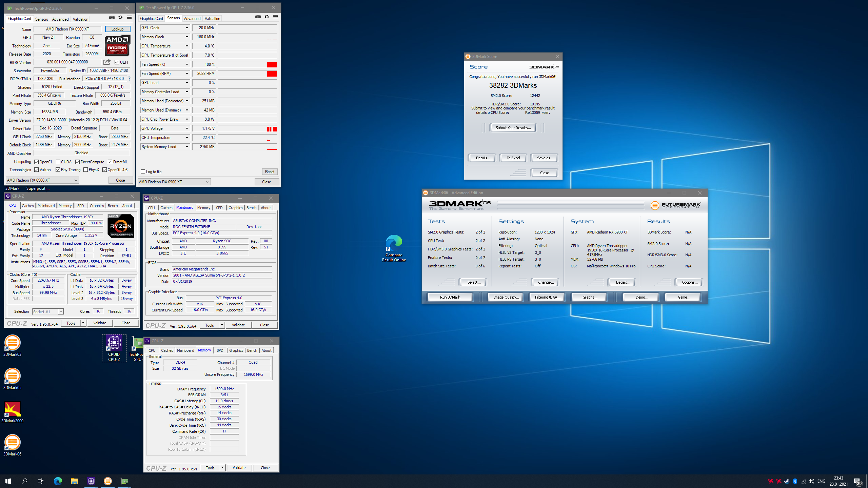Toggle the Vulkan checkbox
The image size is (868, 488).
[36, 170]
